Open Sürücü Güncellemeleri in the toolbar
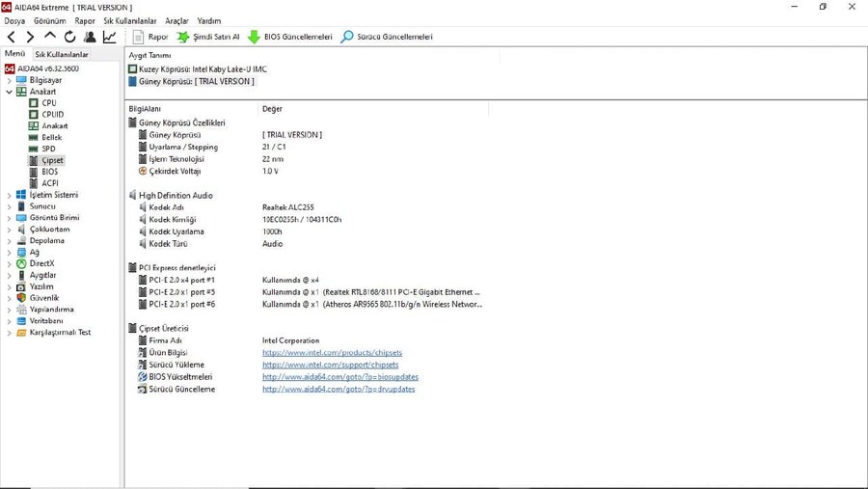This screenshot has height=489, width=868. (x=386, y=37)
